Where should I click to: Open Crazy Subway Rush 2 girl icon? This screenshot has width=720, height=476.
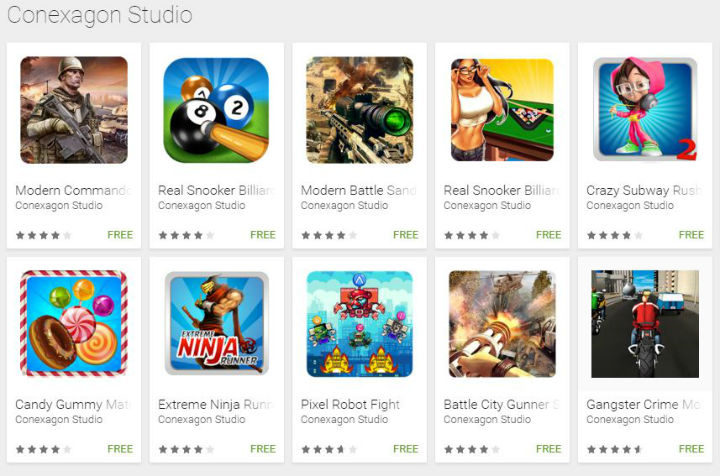(645, 110)
